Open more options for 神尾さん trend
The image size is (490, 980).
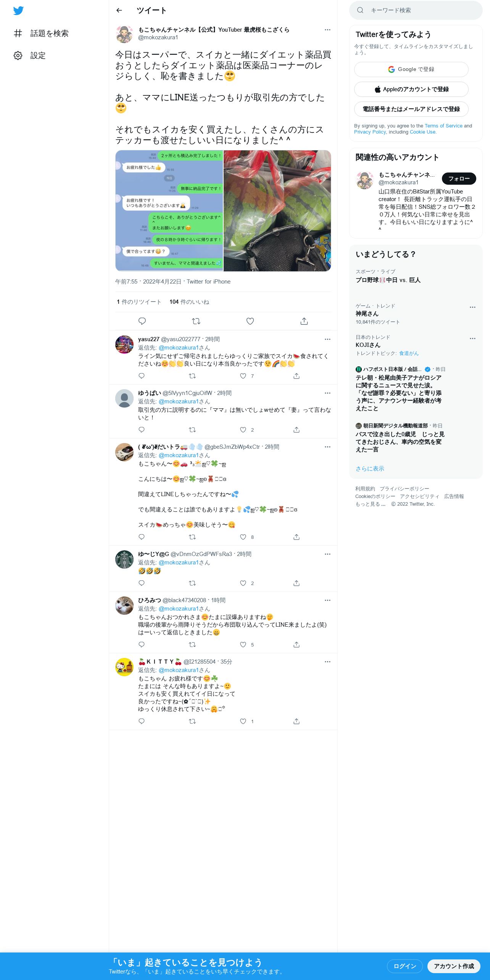(x=472, y=307)
